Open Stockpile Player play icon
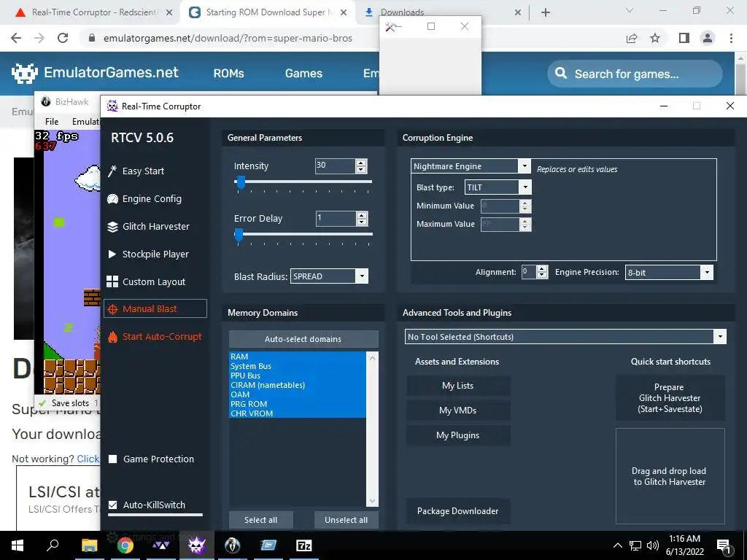Image resolution: width=747 pixels, height=560 pixels. tap(112, 254)
